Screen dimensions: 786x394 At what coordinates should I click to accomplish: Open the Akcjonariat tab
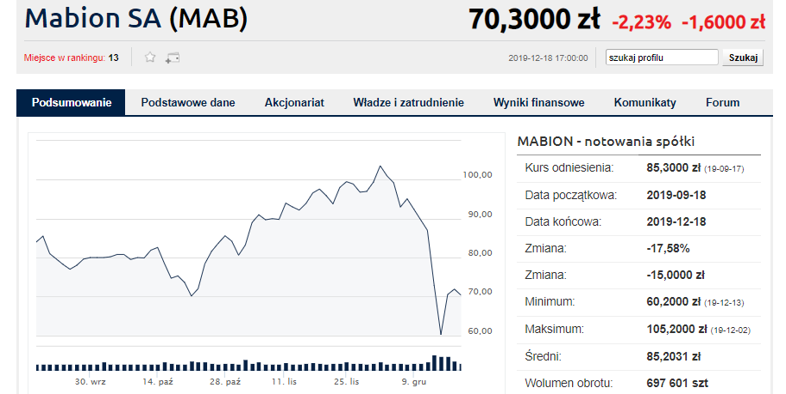click(x=294, y=102)
